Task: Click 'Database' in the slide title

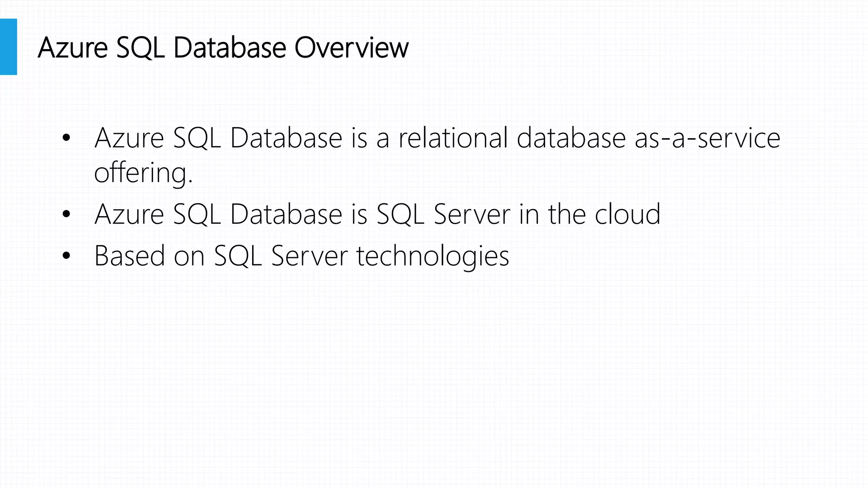Action: point(230,47)
